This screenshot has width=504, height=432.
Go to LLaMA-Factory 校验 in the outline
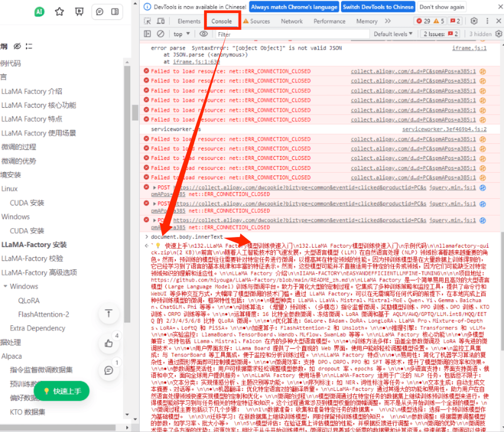click(32, 258)
